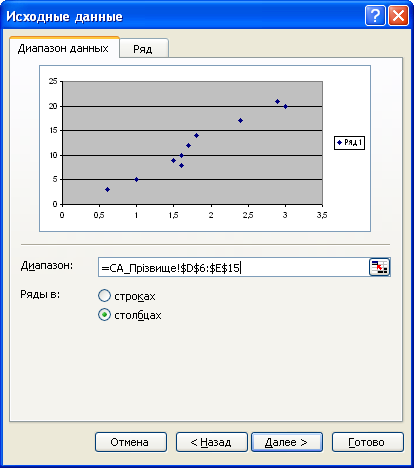Proceed with the Далее button
Screen dimensions: 414x468
coord(287,442)
